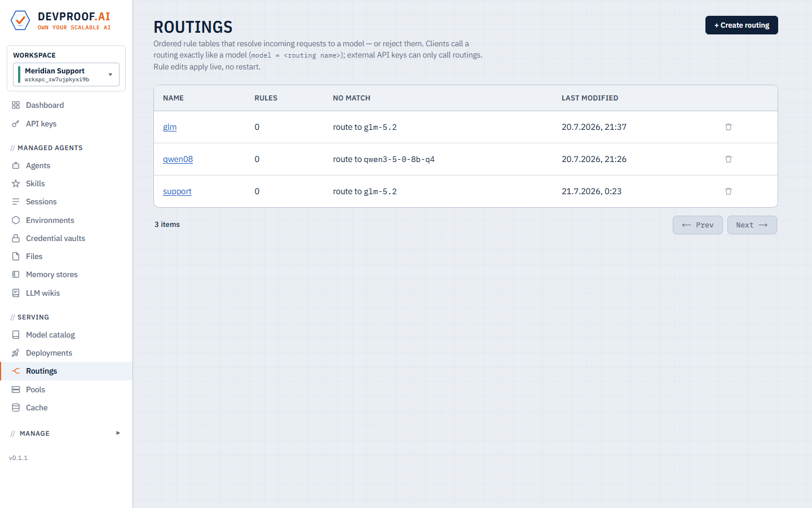Screen dimensions: 812x508
Task: Click the LAST MODIFIED column header
Action: pyautogui.click(x=590, y=98)
